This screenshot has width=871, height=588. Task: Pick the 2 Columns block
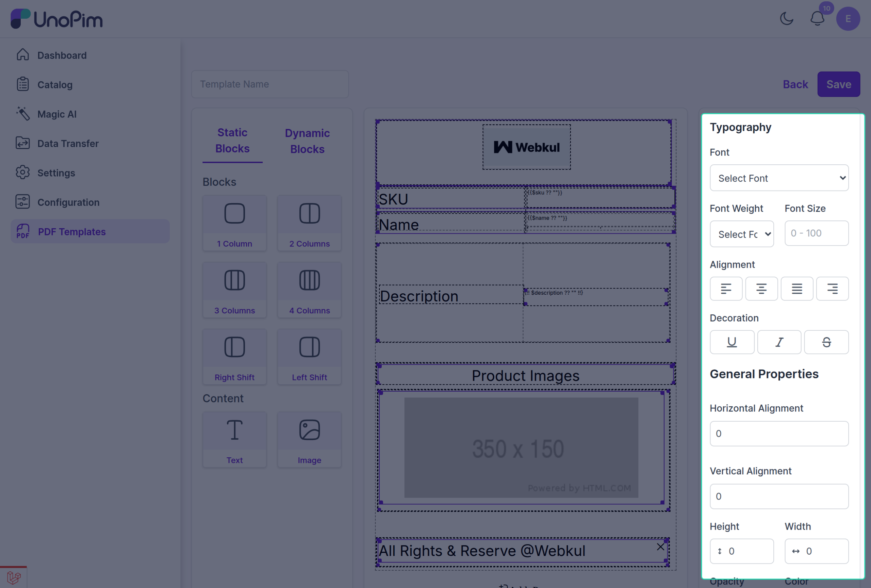[310, 223]
